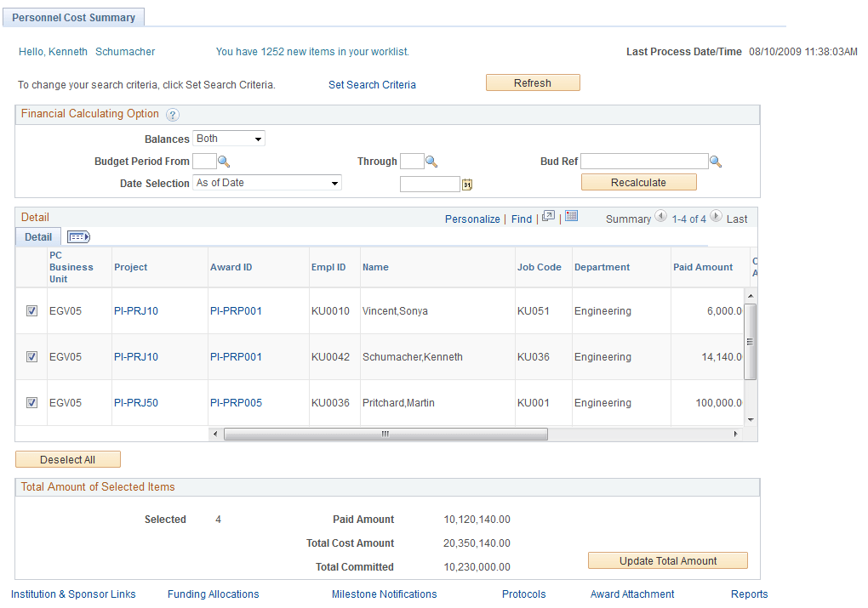Select the Detail tab in the grid

tap(37, 236)
